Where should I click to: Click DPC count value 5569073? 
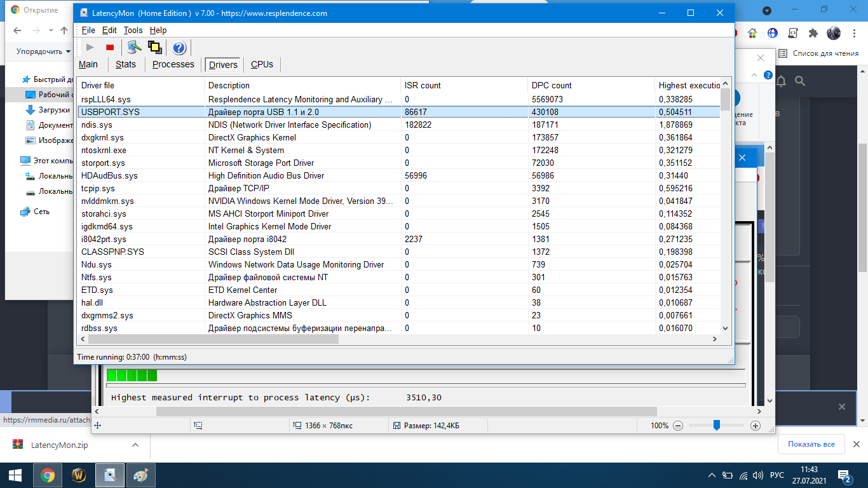(547, 99)
